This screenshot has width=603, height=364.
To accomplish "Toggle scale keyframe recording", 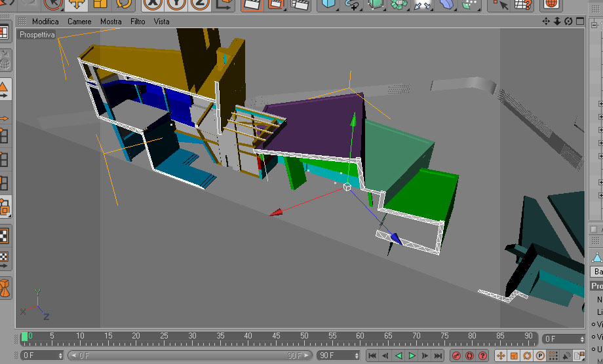I will 514,355.
